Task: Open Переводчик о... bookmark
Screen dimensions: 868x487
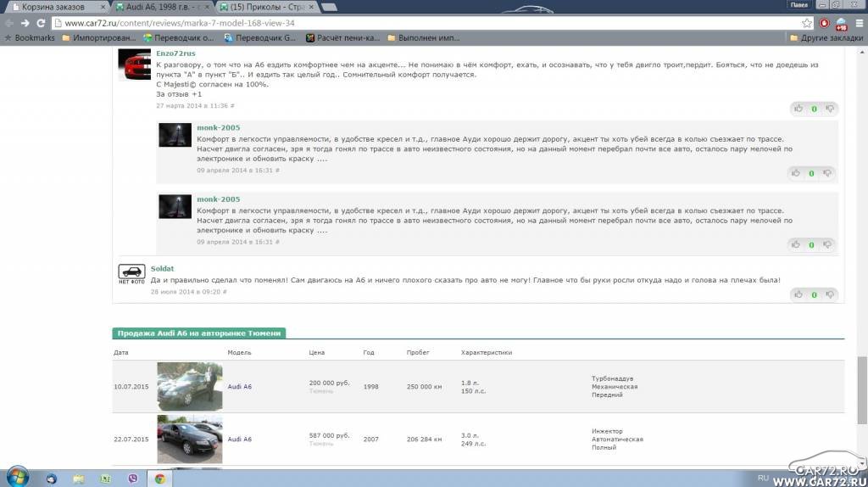Action: [178, 37]
